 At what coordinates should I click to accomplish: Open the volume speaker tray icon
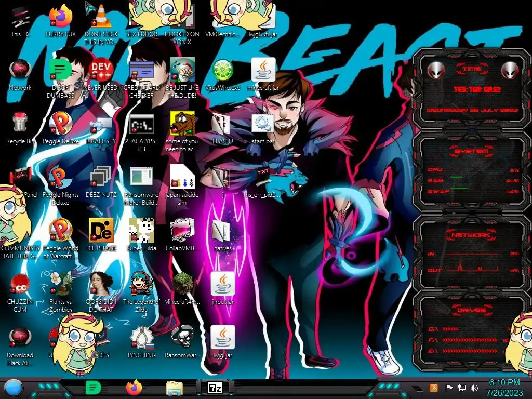click(474, 388)
